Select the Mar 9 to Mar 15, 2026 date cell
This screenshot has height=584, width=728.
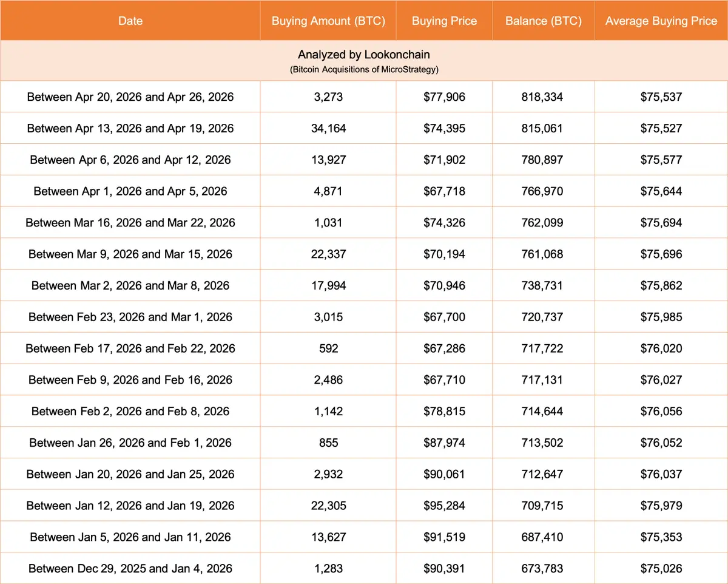click(130, 254)
